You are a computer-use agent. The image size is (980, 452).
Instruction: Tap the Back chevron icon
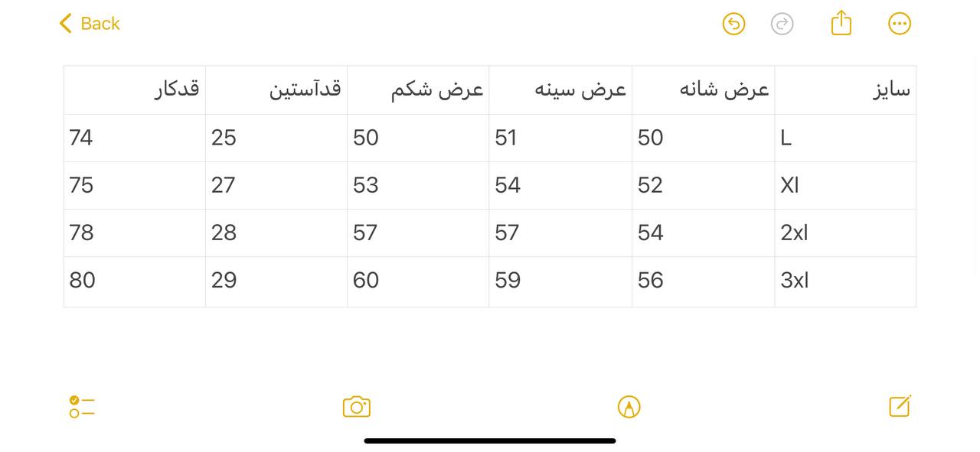pos(65,23)
